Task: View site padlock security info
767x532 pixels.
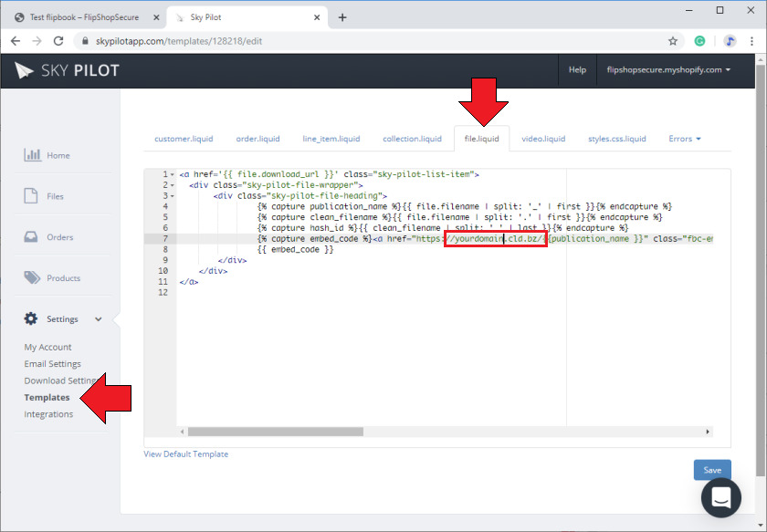Action: [85, 41]
